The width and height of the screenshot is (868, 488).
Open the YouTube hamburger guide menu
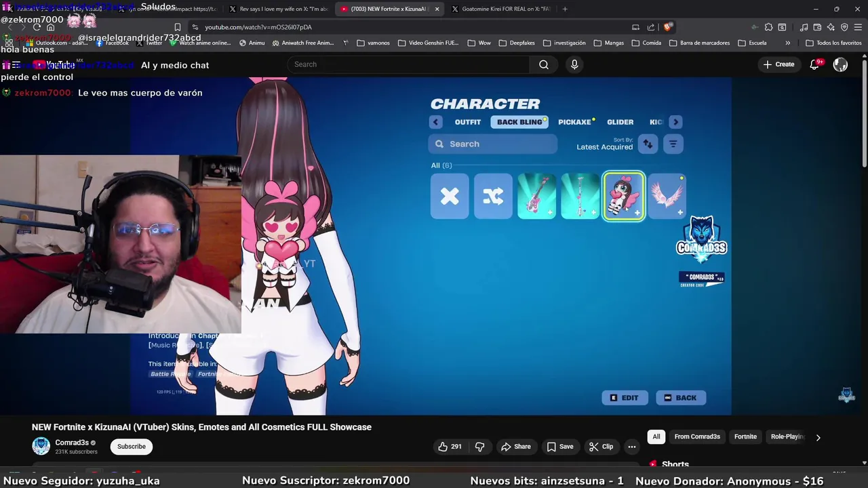click(16, 65)
